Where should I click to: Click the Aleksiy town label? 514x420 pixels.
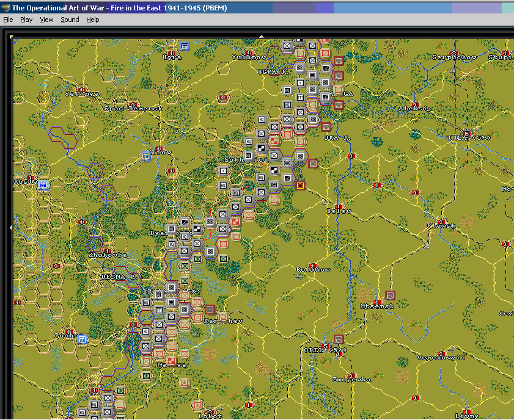coord(415,109)
